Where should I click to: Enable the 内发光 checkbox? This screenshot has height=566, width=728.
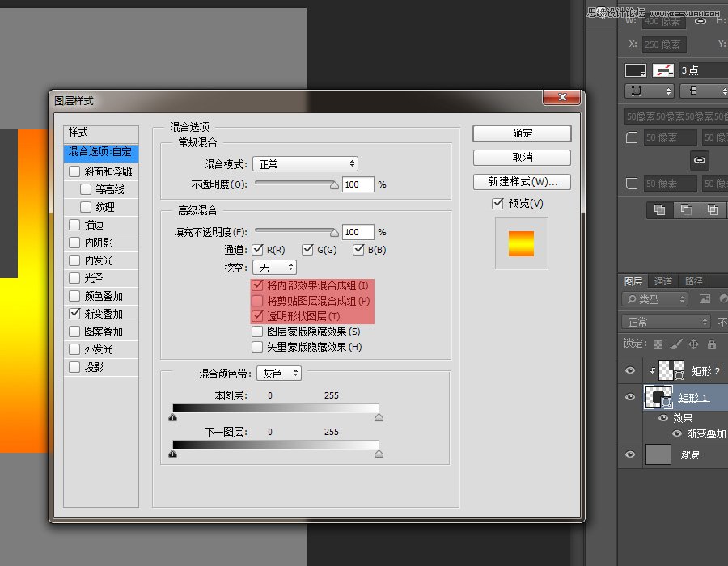click(74, 260)
